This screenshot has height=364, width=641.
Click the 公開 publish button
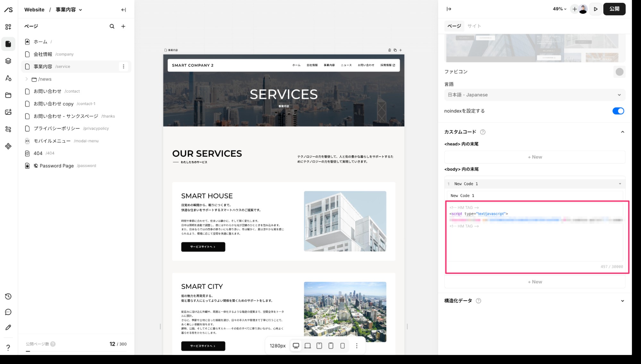614,9
